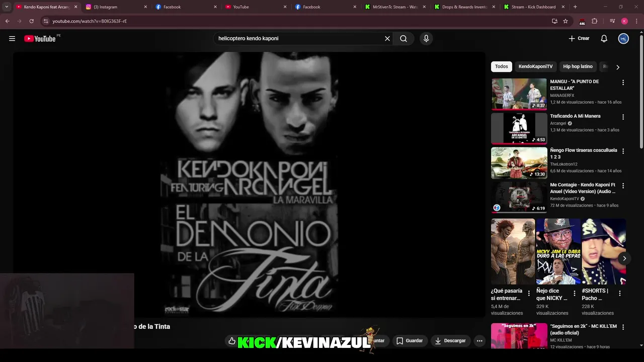Start voice search with the microphone icon

point(426,39)
